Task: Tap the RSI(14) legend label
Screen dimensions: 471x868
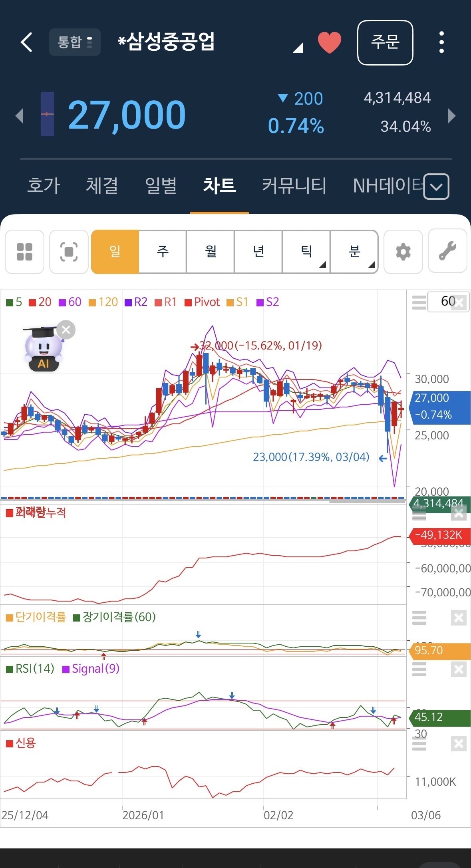Action: tap(30, 669)
